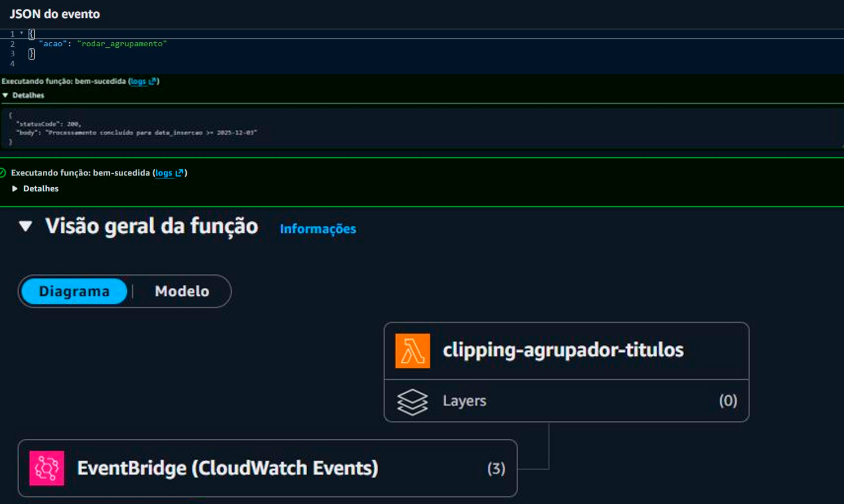The width and height of the screenshot is (844, 504).
Task: Fold the JSON object at line 1
Action: pyautogui.click(x=21, y=33)
